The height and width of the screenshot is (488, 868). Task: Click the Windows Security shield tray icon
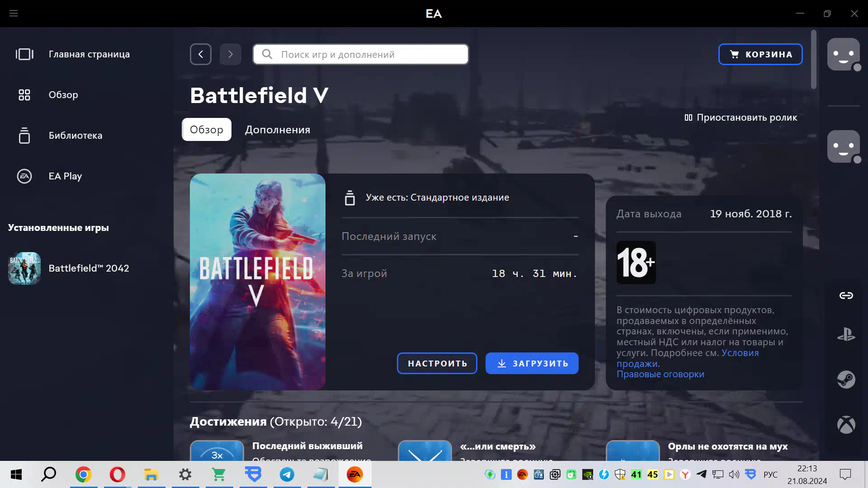[620, 474]
